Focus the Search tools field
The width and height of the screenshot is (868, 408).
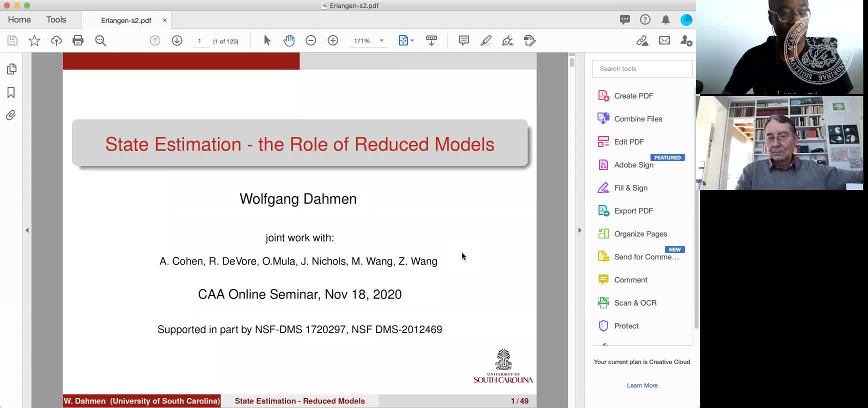[642, 69]
